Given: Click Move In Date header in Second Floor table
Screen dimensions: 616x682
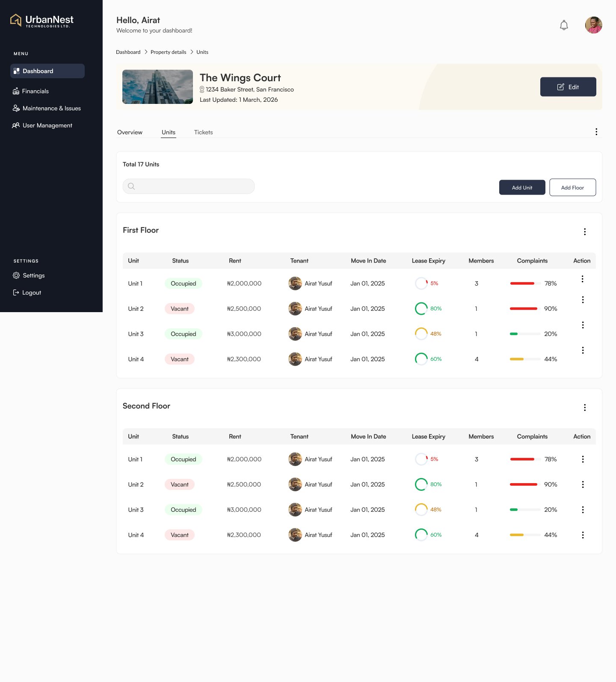Looking at the screenshot, I should pyautogui.click(x=368, y=437).
